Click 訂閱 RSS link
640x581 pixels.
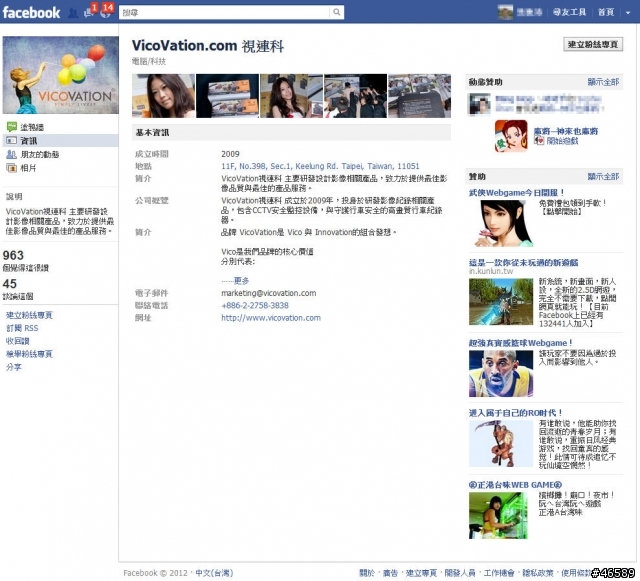point(22,328)
